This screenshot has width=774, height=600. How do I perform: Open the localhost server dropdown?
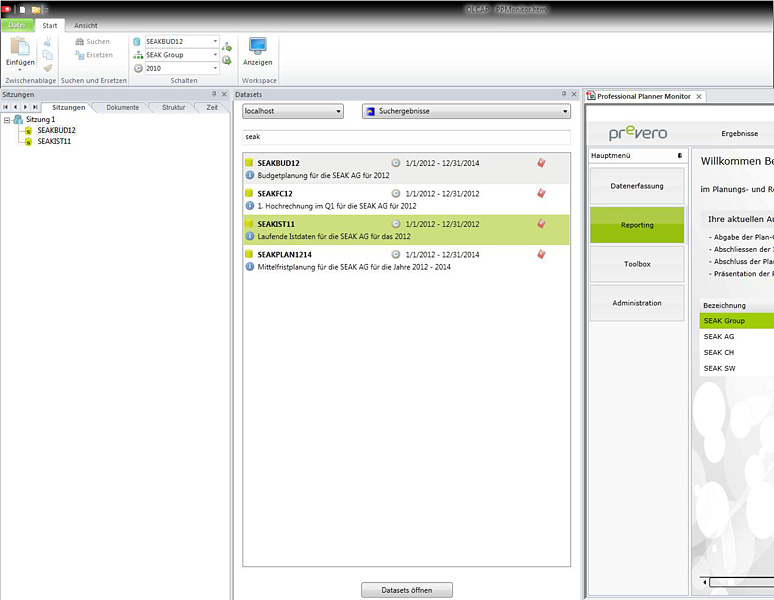(x=339, y=111)
